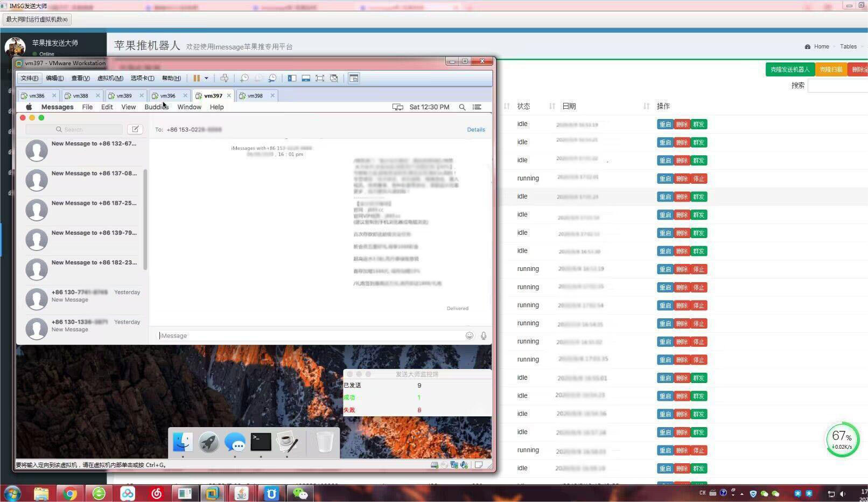Image resolution: width=868 pixels, height=502 pixels.
Task: Show the VMware console view
Action: coord(354,78)
